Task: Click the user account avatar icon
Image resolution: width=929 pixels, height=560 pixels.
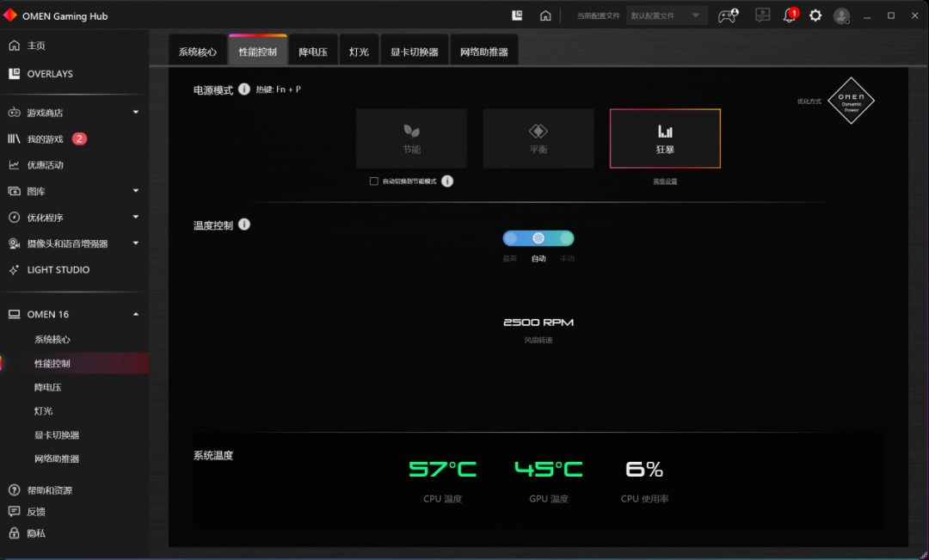Action: click(x=842, y=16)
